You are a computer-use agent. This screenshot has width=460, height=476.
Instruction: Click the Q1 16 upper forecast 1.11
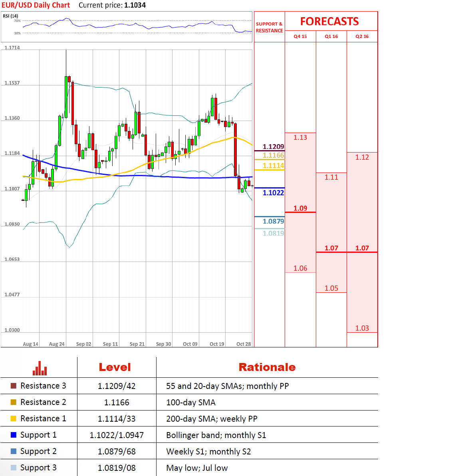coord(331,177)
